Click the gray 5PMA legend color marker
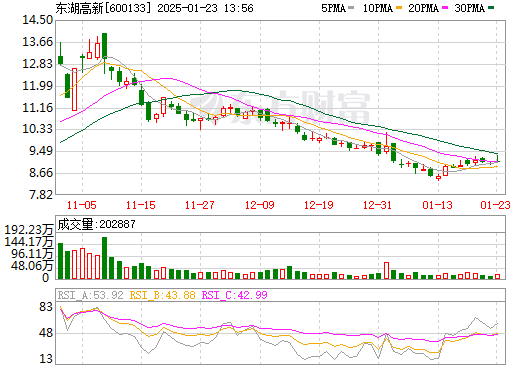This screenshot has width=520, height=365. [x=351, y=7]
